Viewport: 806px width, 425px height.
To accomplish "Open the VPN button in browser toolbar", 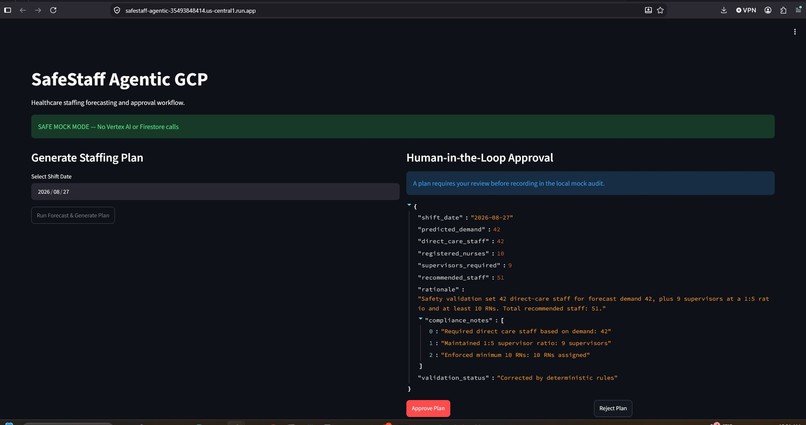I will (746, 10).
